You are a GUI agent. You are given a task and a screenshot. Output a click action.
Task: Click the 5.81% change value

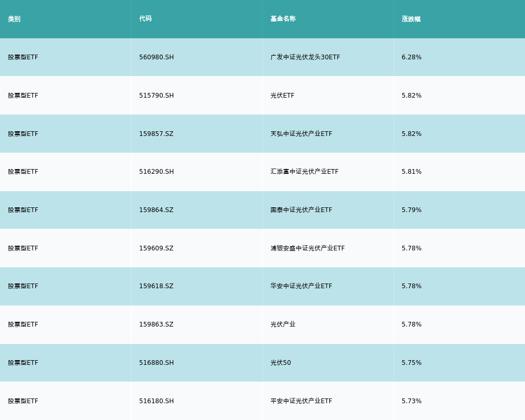412,172
